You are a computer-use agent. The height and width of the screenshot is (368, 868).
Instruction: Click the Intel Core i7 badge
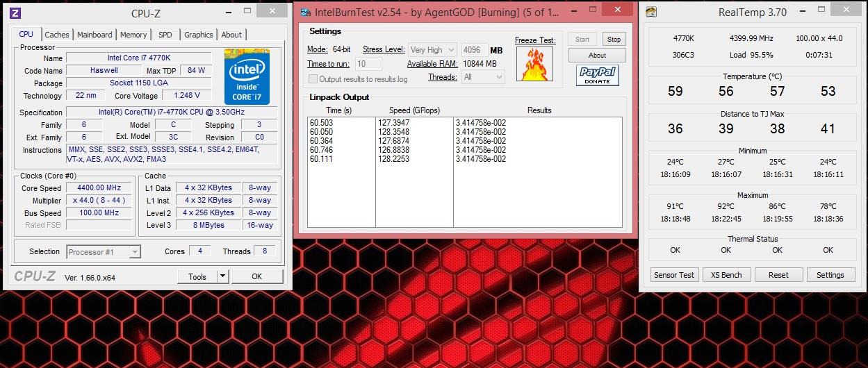point(246,76)
